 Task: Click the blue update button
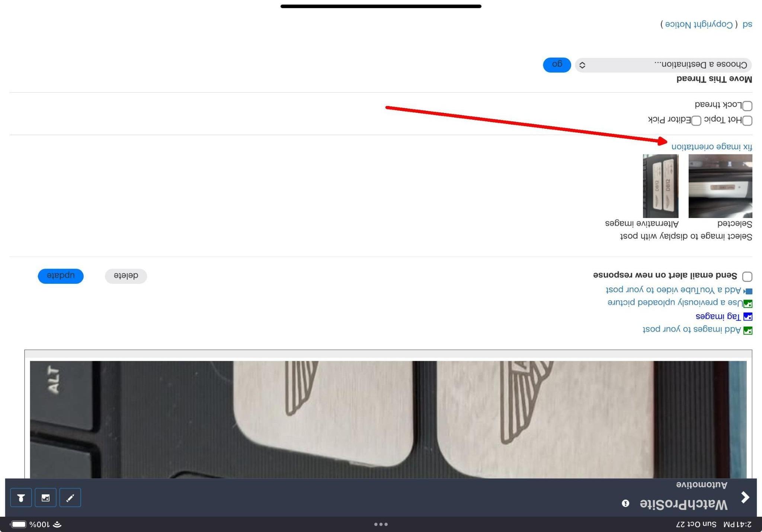point(61,276)
